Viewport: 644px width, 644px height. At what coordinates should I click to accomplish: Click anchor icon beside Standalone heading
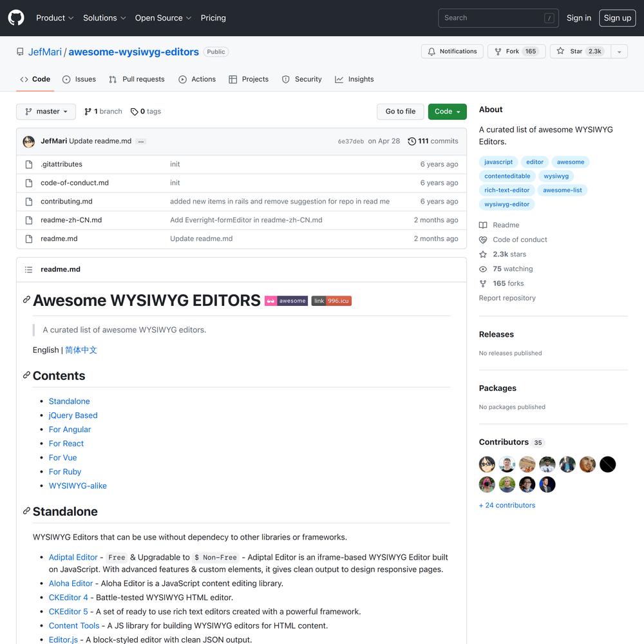[26, 511]
